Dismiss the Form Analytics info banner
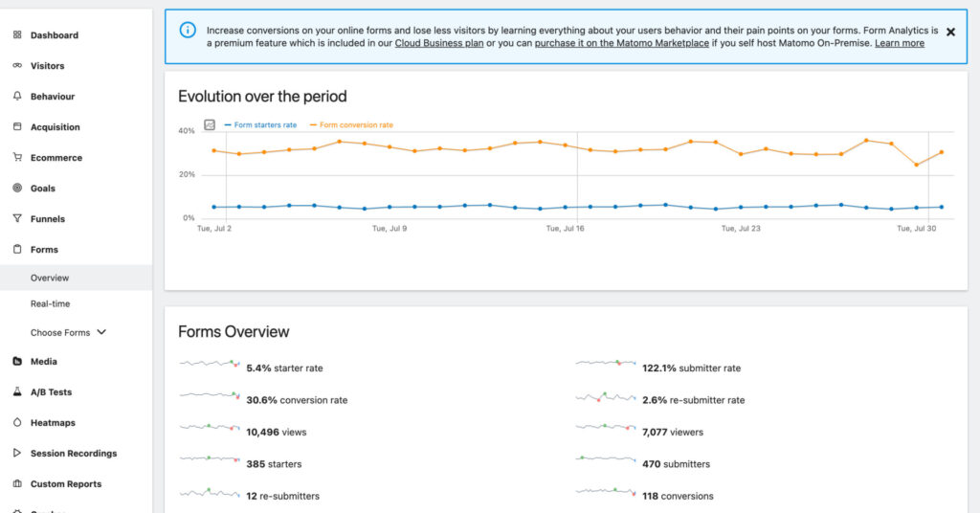The height and width of the screenshot is (513, 980). tap(950, 32)
